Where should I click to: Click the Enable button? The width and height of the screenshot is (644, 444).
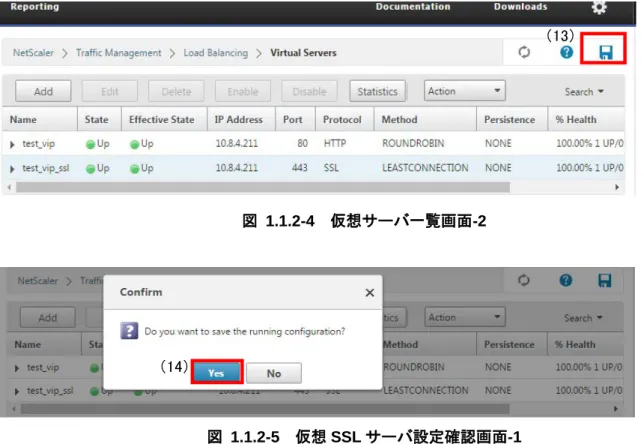click(x=243, y=91)
